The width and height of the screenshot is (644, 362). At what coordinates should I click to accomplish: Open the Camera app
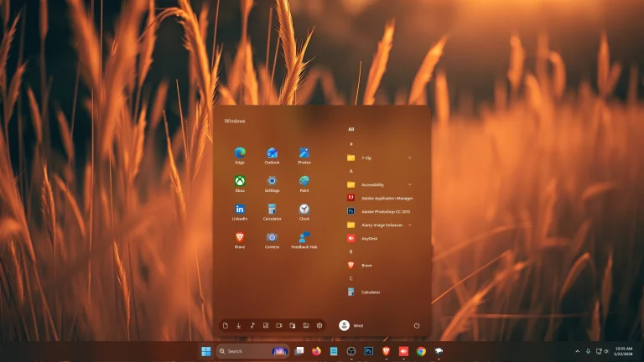[x=272, y=240]
